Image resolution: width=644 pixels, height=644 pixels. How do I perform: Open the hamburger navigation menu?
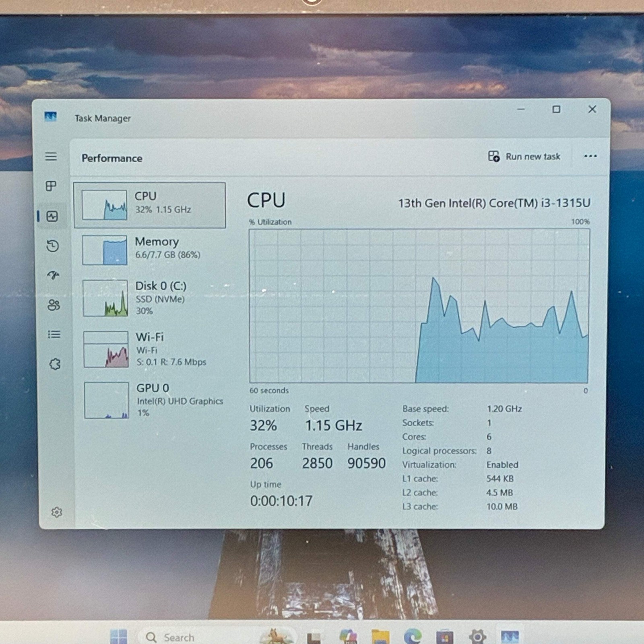[51, 156]
